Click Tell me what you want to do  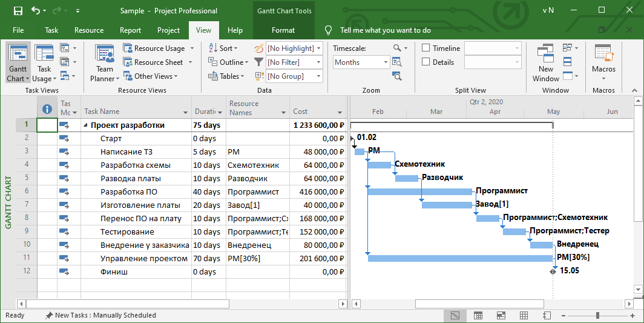(x=385, y=30)
